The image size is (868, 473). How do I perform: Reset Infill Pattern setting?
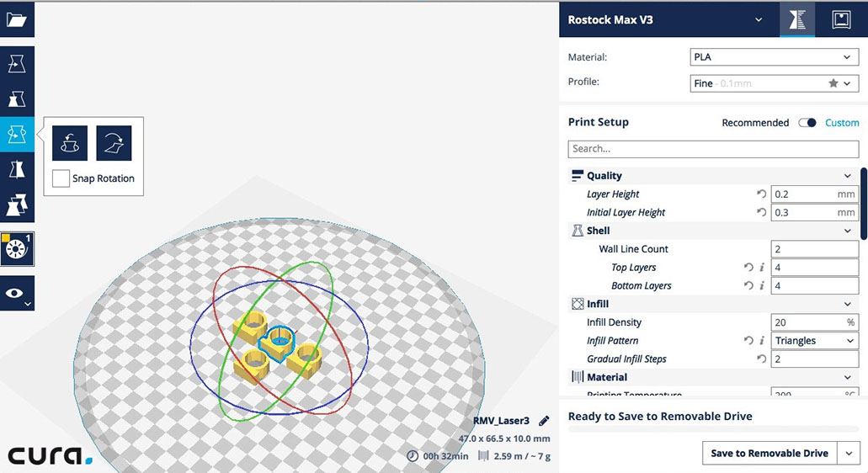[748, 341]
